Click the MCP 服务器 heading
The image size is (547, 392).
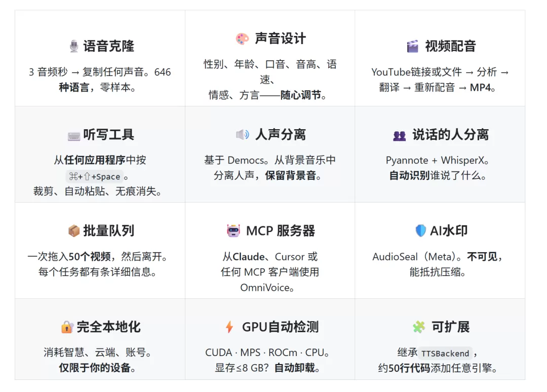pyautogui.click(x=281, y=230)
